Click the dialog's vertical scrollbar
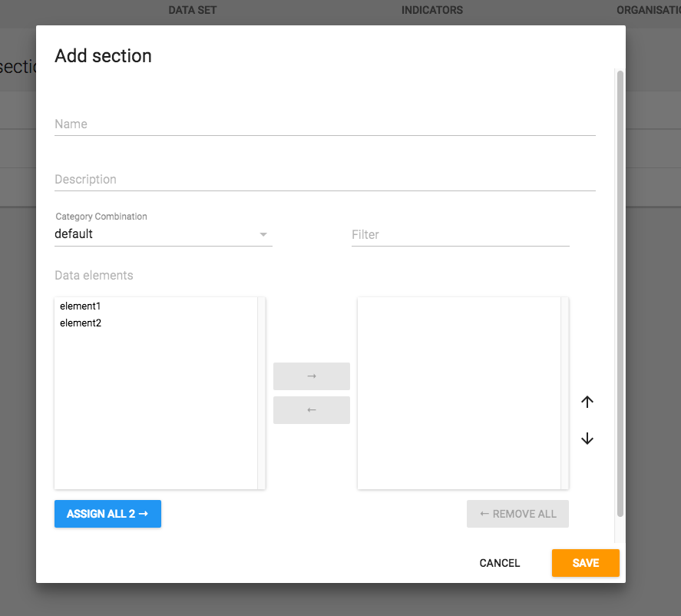The width and height of the screenshot is (681, 616). point(620,292)
